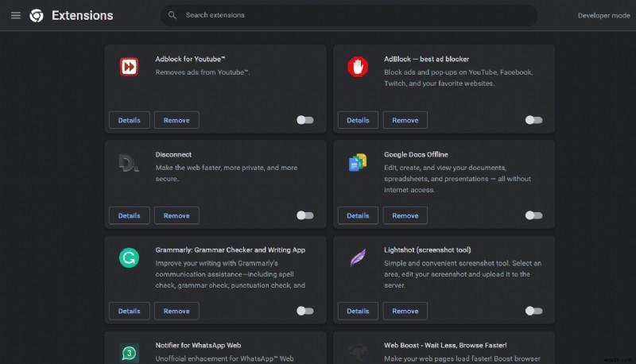Open Details for Adblock for Youtube
Viewport: 636px width, 364px height.
(129, 120)
